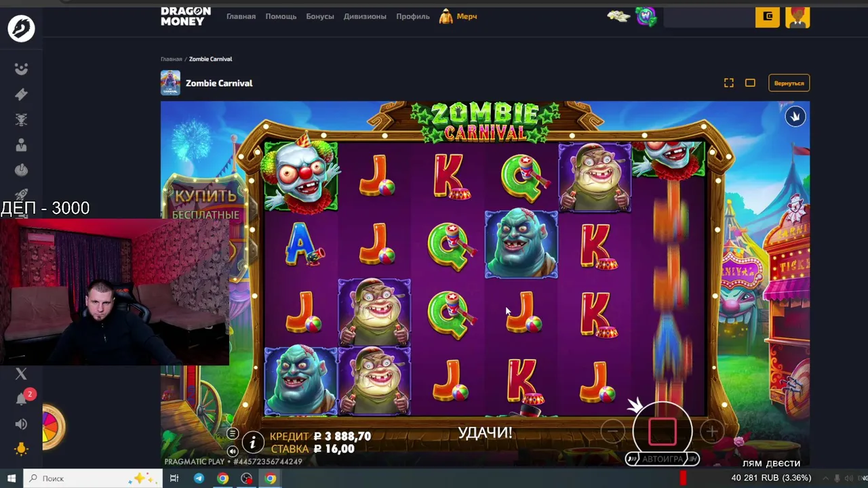Open Бонусы in top navigation
Image resolution: width=868 pixels, height=488 pixels.
tap(320, 16)
